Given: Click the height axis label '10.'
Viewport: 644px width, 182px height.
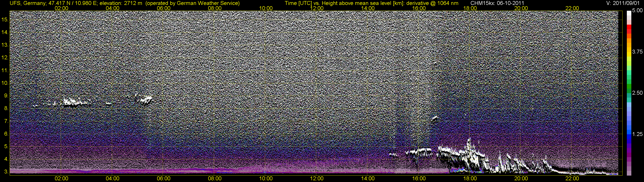Looking at the screenshot, I should (5, 83).
